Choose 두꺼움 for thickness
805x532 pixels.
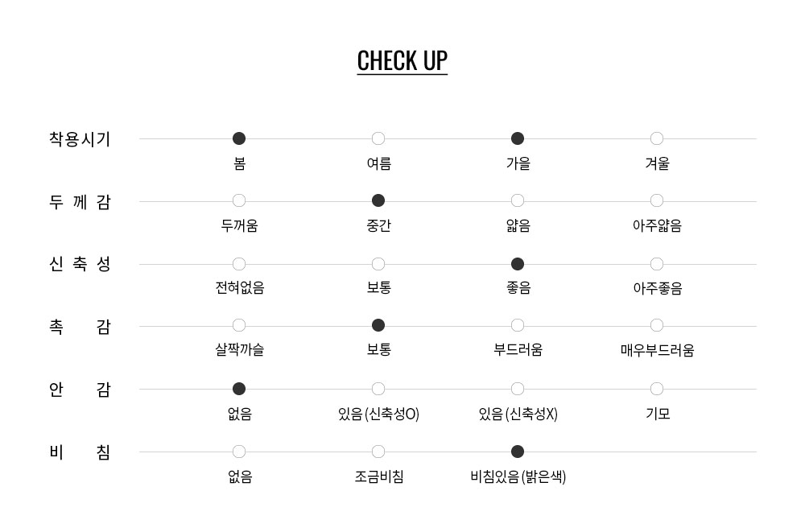pyautogui.click(x=239, y=200)
